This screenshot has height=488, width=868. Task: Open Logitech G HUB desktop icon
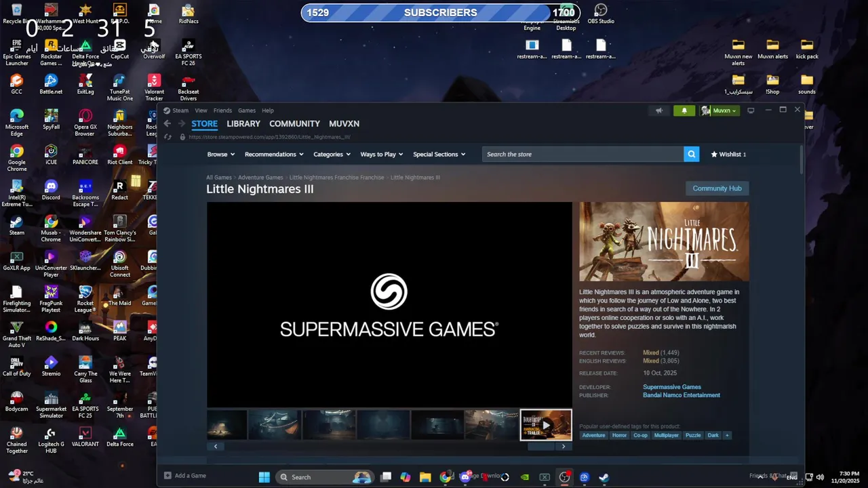(x=51, y=440)
